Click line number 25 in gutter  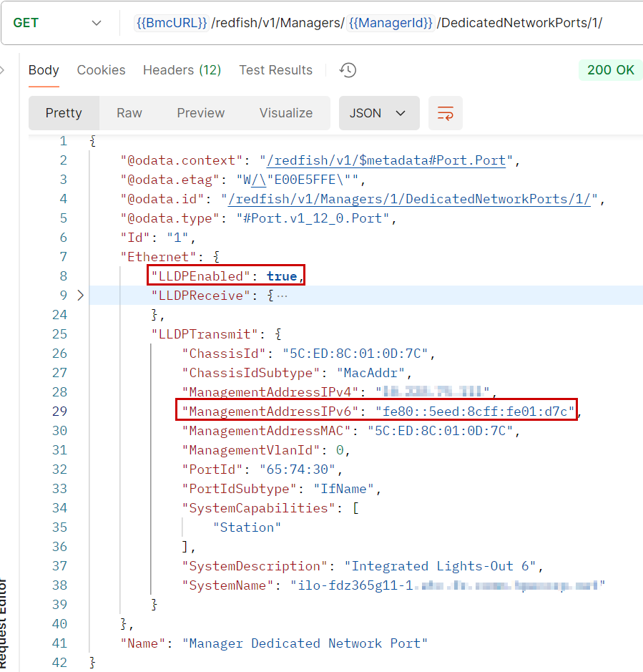59,334
